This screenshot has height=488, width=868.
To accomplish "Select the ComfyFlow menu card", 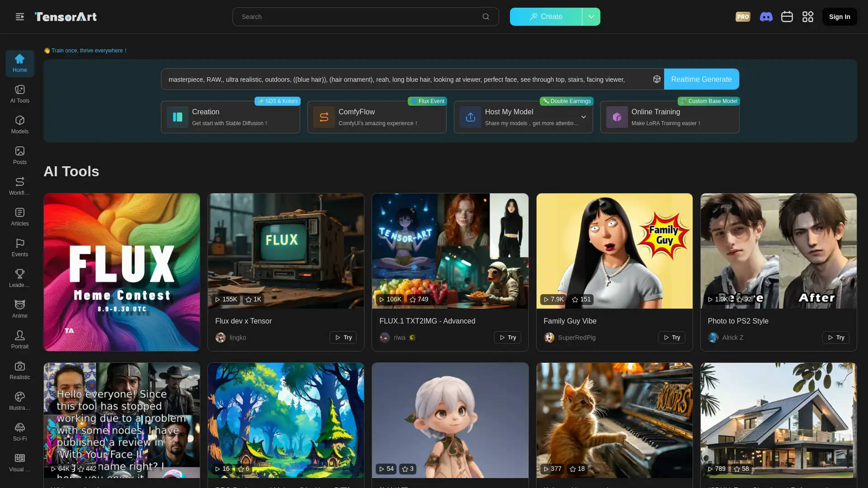I will point(377,117).
